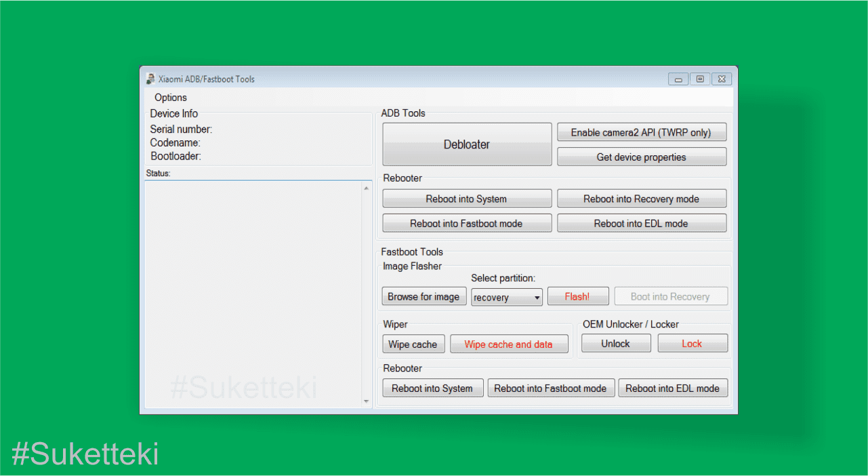Click the Xiaomi app icon in title bar
Screen dimensions: 868x476
150,79
